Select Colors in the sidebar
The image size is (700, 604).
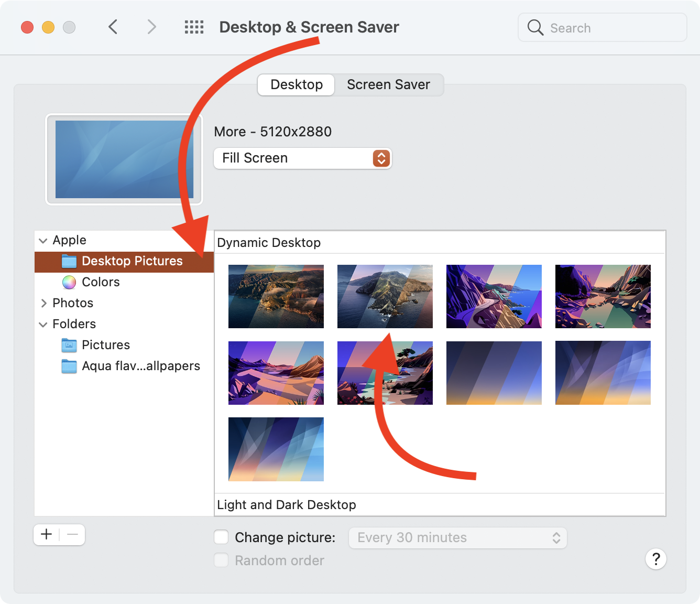[124, 282]
